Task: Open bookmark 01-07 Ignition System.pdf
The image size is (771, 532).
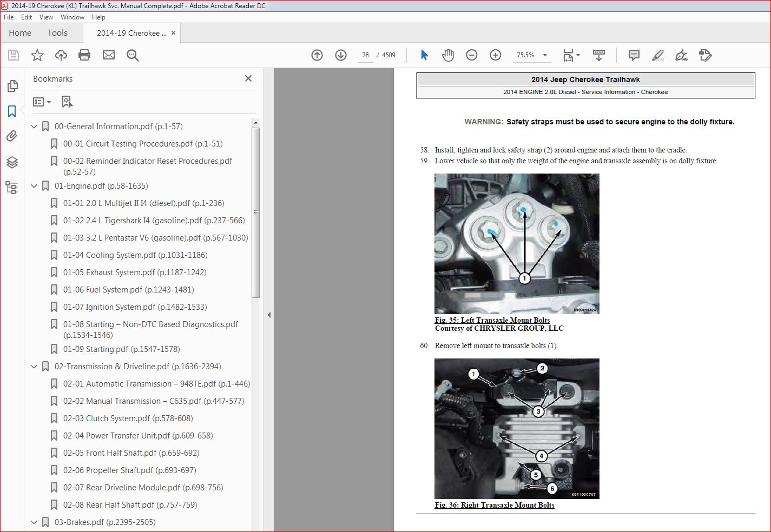Action: (x=135, y=307)
